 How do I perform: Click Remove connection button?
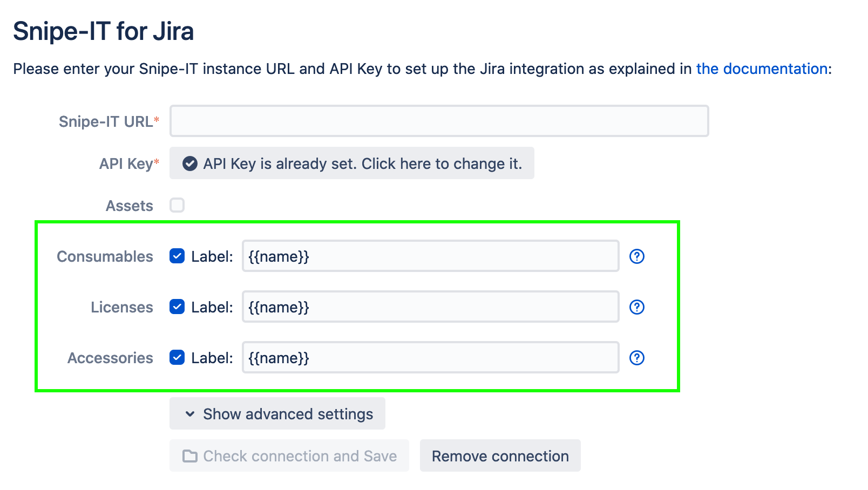click(x=500, y=456)
